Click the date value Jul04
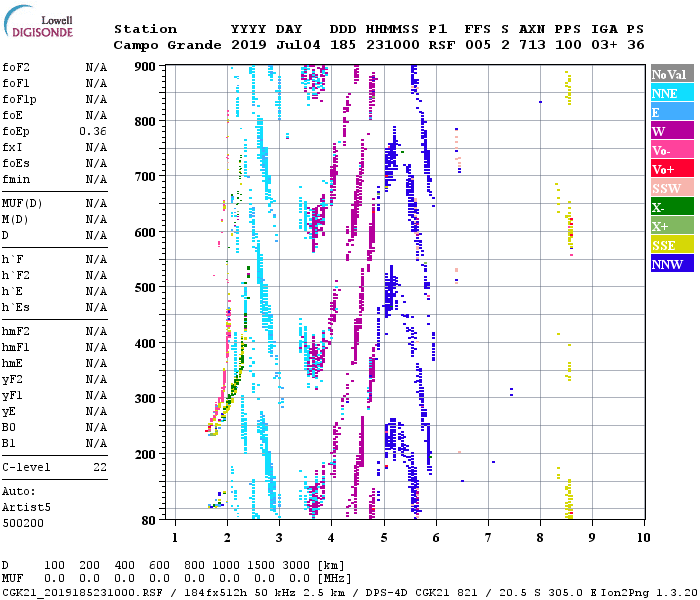Viewport: 700px width, 600px height. pos(298,45)
